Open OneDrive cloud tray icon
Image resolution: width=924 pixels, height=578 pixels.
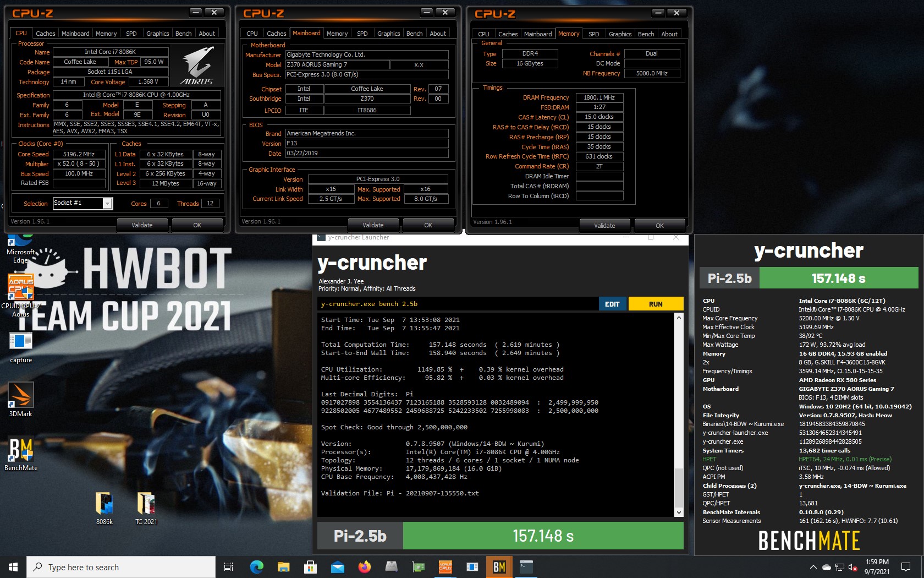(x=827, y=567)
